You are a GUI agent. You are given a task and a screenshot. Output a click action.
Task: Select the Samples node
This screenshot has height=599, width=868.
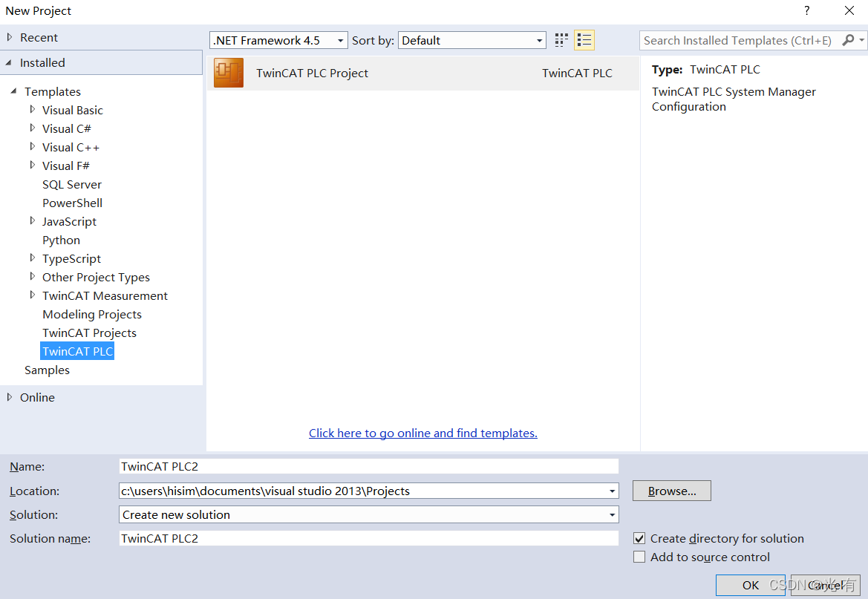(47, 370)
